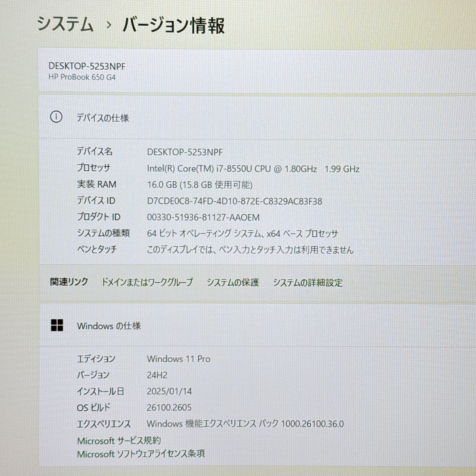Click the デバイス ID value text
Image resolution: width=476 pixels, height=476 pixels.
point(234,201)
